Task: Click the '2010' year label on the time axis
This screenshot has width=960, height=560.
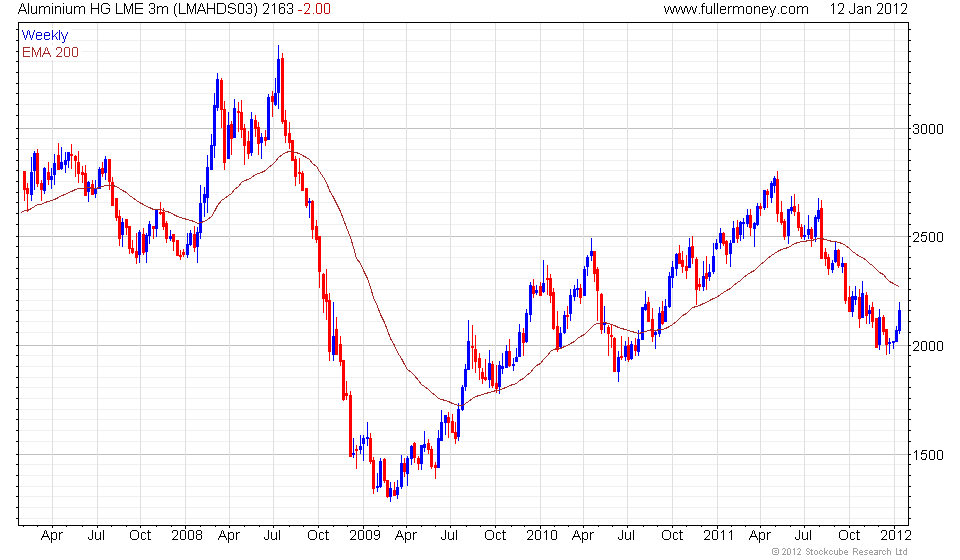Action: coord(542,536)
